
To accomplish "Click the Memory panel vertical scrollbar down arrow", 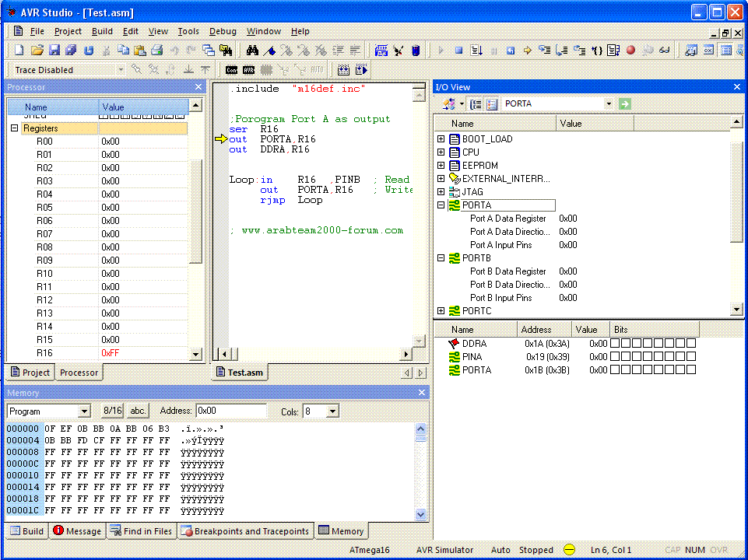I will tap(420, 514).
